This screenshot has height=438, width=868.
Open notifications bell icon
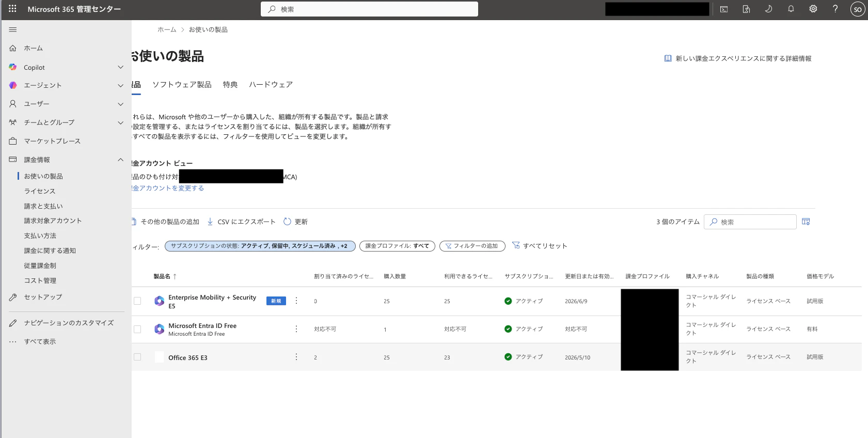point(791,9)
